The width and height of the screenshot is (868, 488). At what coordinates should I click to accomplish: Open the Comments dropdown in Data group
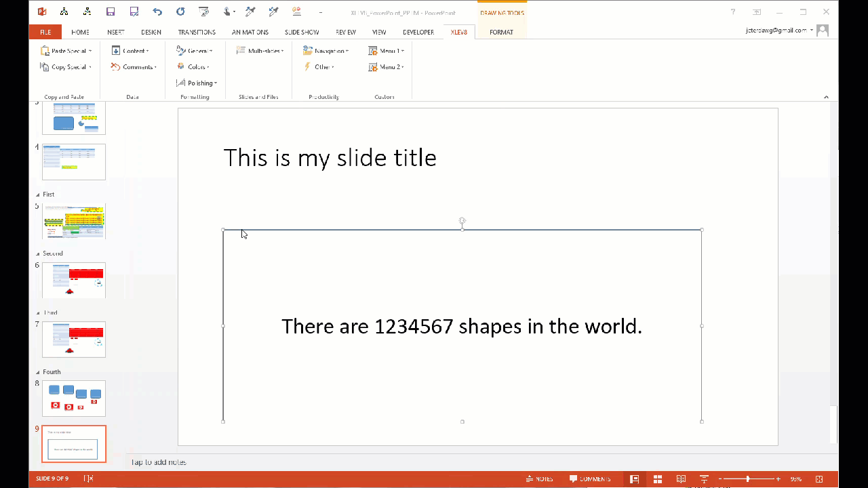click(x=134, y=67)
